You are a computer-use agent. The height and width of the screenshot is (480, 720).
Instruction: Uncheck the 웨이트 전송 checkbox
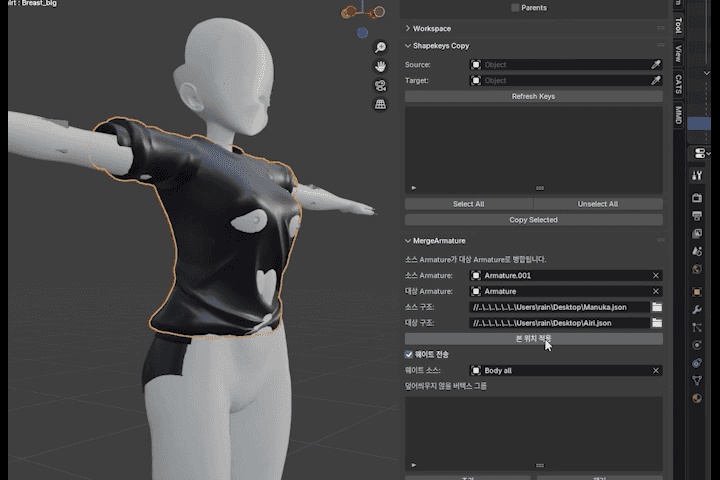point(409,355)
